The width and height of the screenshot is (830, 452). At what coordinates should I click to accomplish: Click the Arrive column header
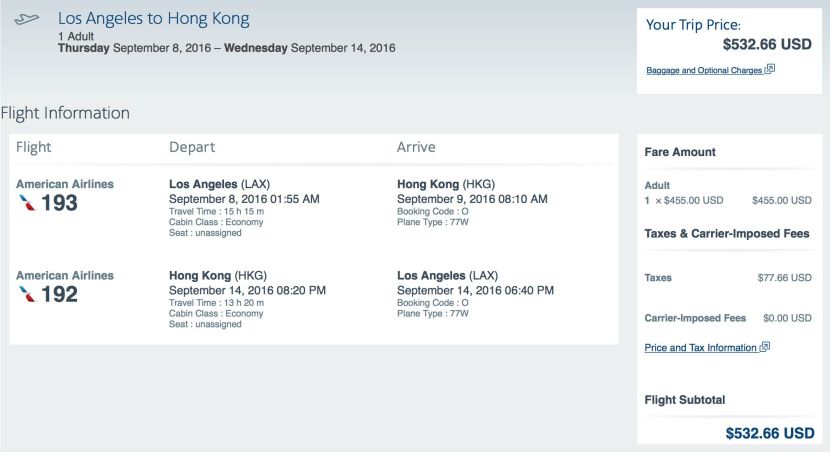416,147
